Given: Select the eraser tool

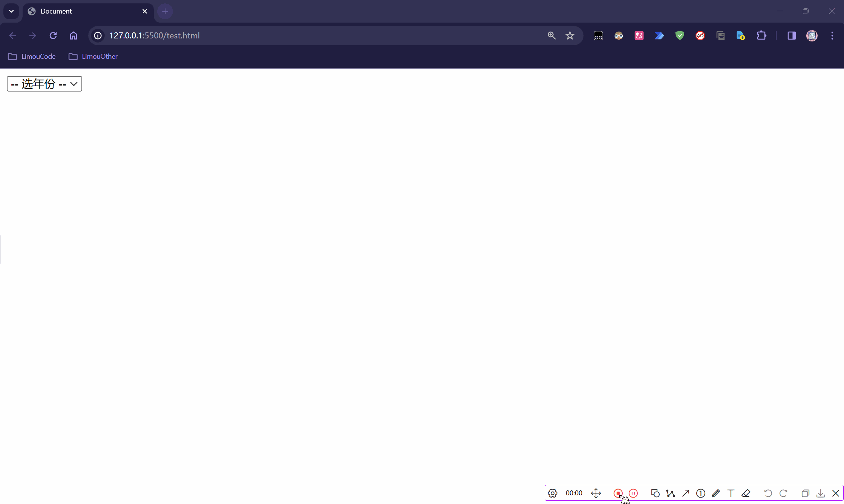Looking at the screenshot, I should tap(746, 493).
